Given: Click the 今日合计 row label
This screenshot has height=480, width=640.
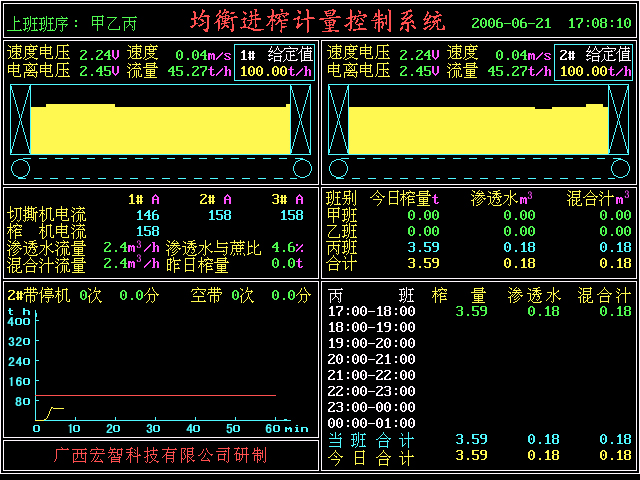Looking at the screenshot, I should 371,457.
